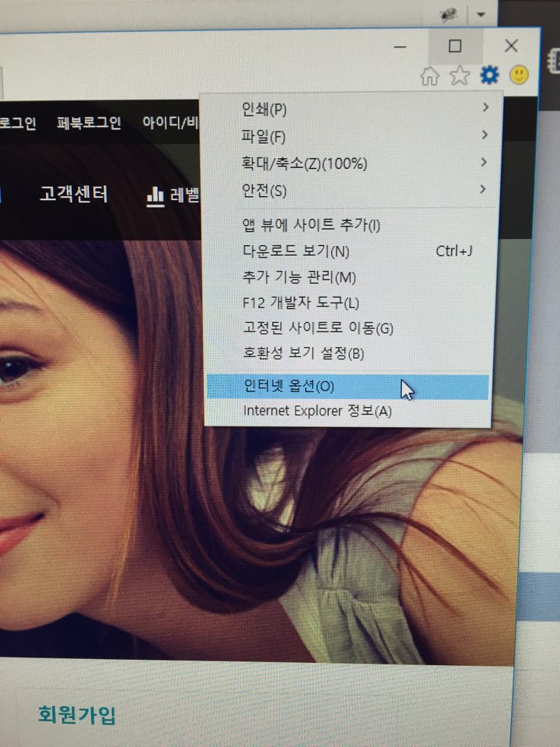560x747 pixels.
Task: Choose 추가 기능 관리(M)
Action: 350,277
